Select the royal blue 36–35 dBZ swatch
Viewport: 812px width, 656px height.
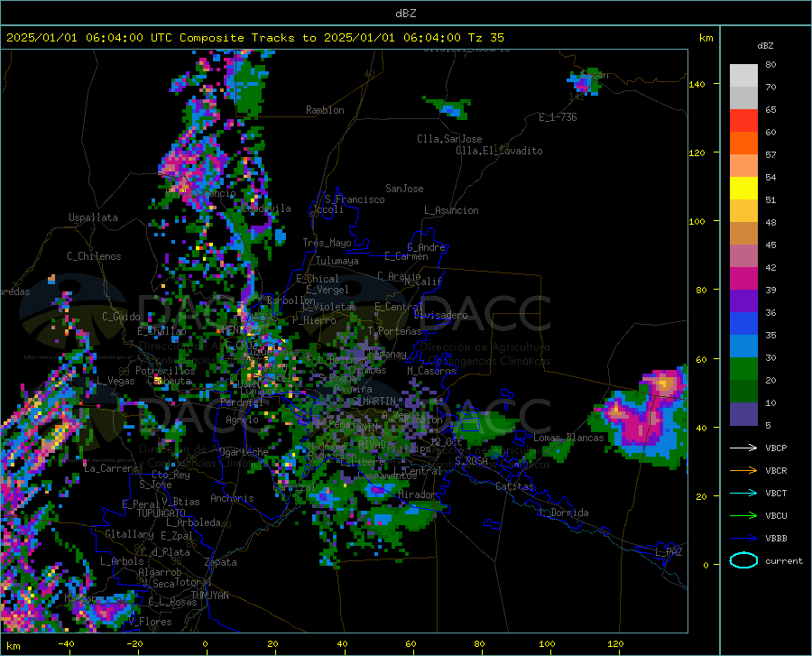click(743, 324)
